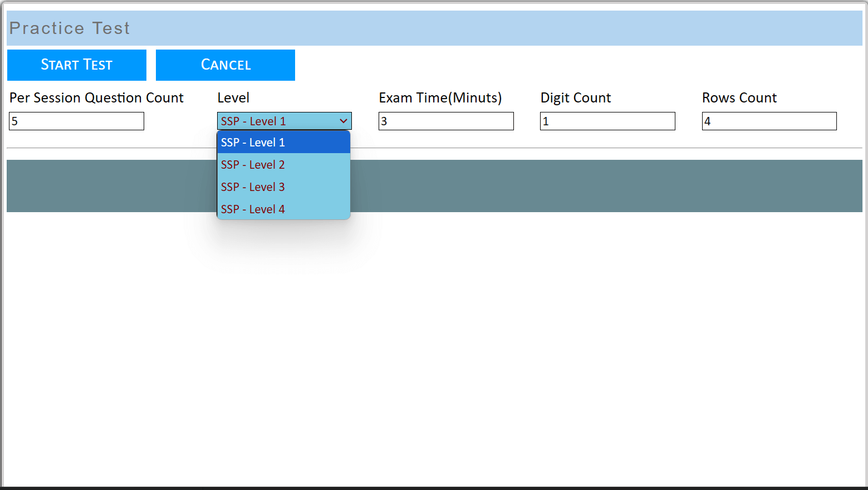Viewport: 868px width, 490px height.
Task: Click the Start Test button
Action: point(76,65)
